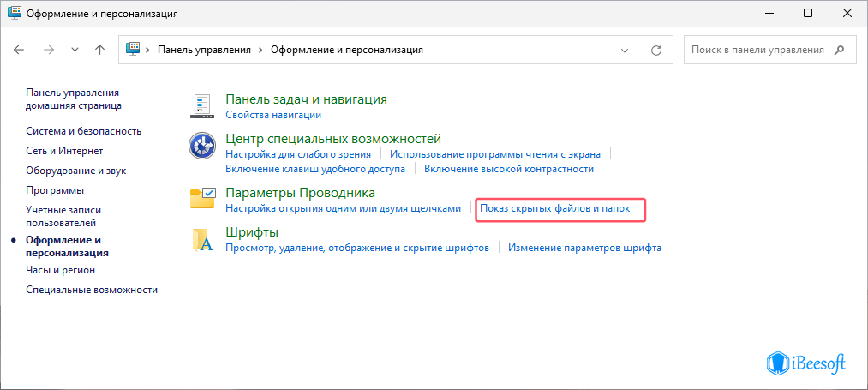Open 'Часы и регион' in sidebar
The height and width of the screenshot is (390, 868).
coord(60,270)
